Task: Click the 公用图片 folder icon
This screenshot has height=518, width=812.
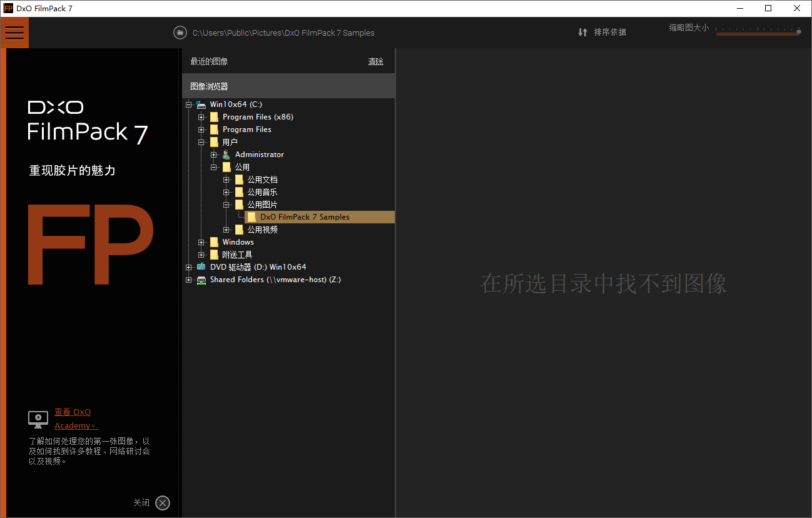Action: coord(239,205)
